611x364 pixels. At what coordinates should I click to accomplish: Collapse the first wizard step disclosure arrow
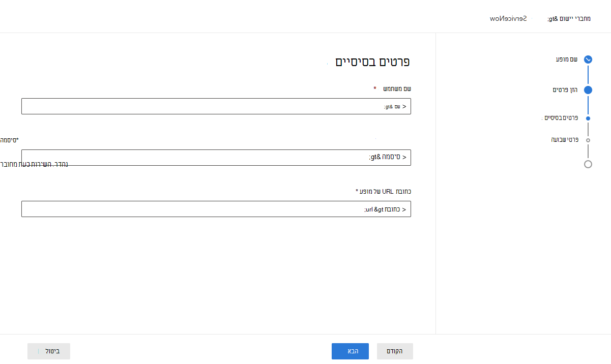(588, 59)
